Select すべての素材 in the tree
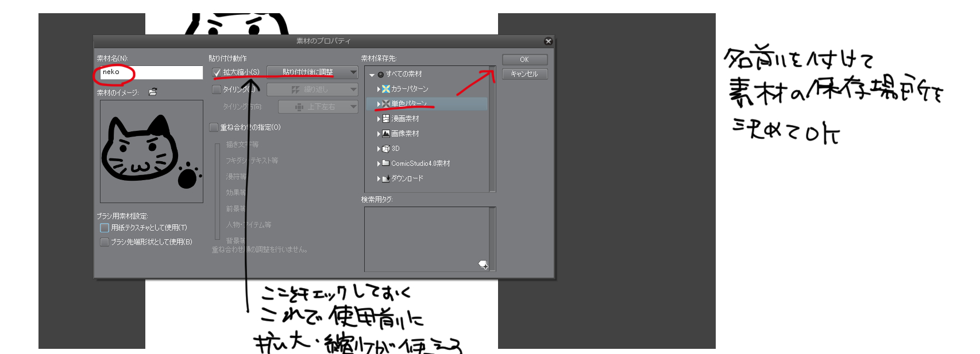This screenshot has height=354, width=980. pos(404,74)
